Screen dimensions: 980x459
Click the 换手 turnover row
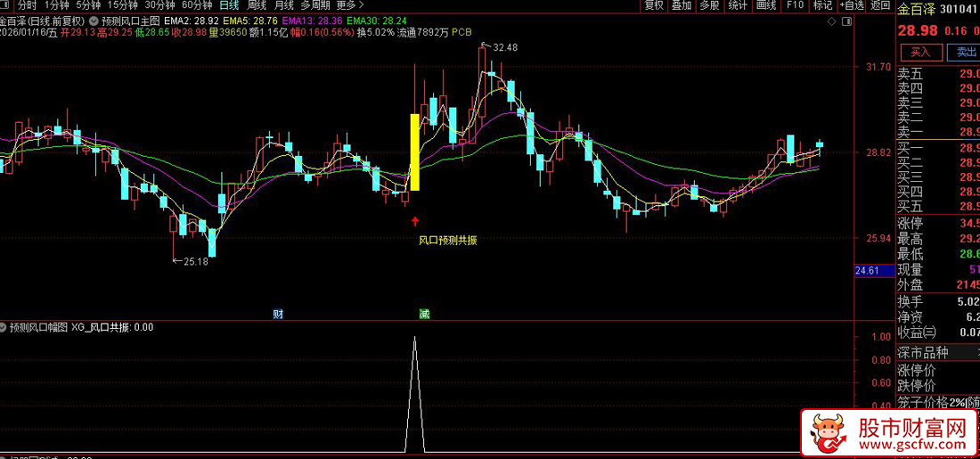click(937, 302)
